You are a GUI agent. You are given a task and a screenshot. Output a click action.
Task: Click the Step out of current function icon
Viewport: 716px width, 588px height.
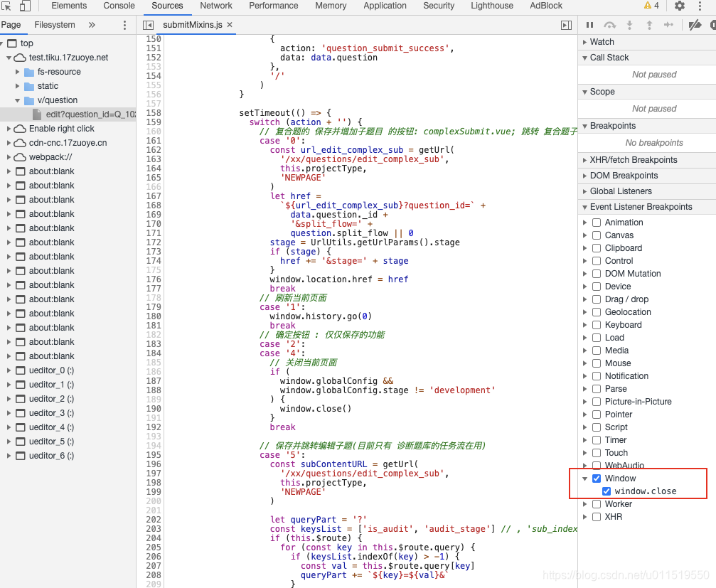click(648, 25)
